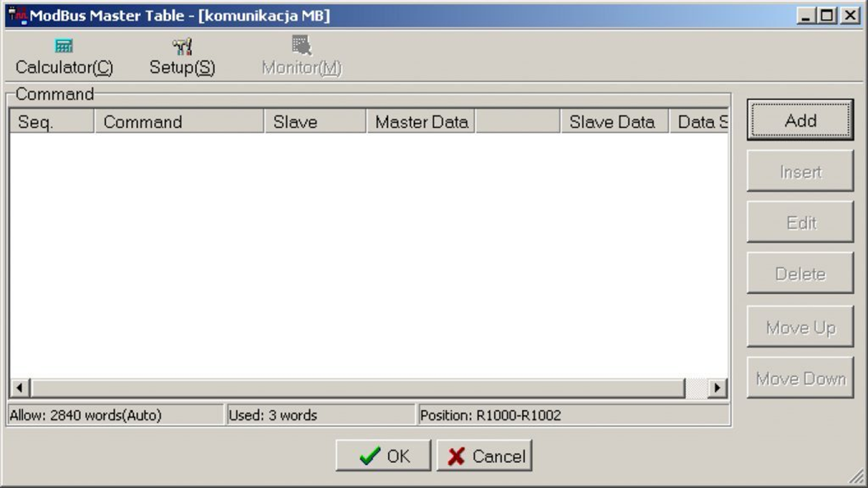The image size is (868, 488).
Task: Click the Delete button
Action: coord(800,274)
